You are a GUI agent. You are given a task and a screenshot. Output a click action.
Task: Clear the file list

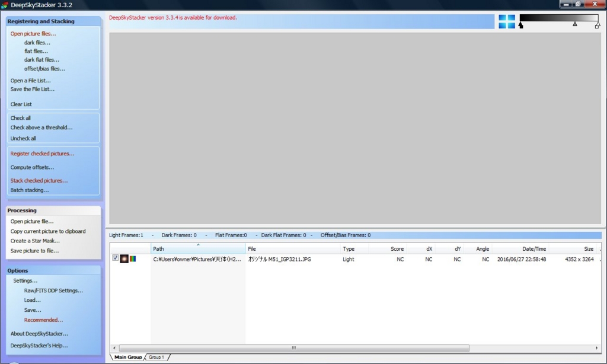coord(21,104)
